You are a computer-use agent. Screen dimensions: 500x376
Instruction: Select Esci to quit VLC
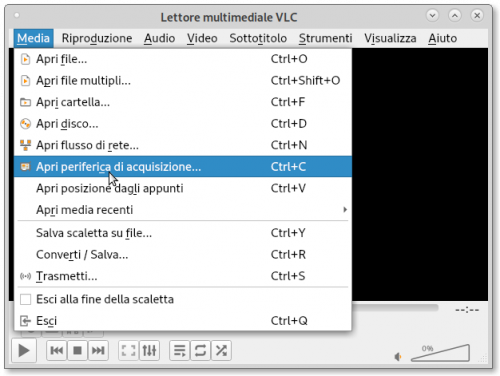coord(183,321)
